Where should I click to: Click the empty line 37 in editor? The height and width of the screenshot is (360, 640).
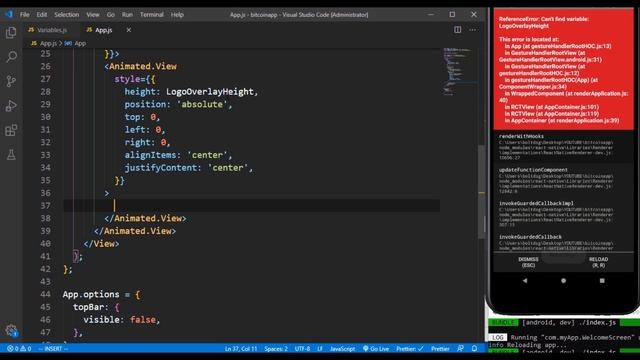[x=251, y=205]
